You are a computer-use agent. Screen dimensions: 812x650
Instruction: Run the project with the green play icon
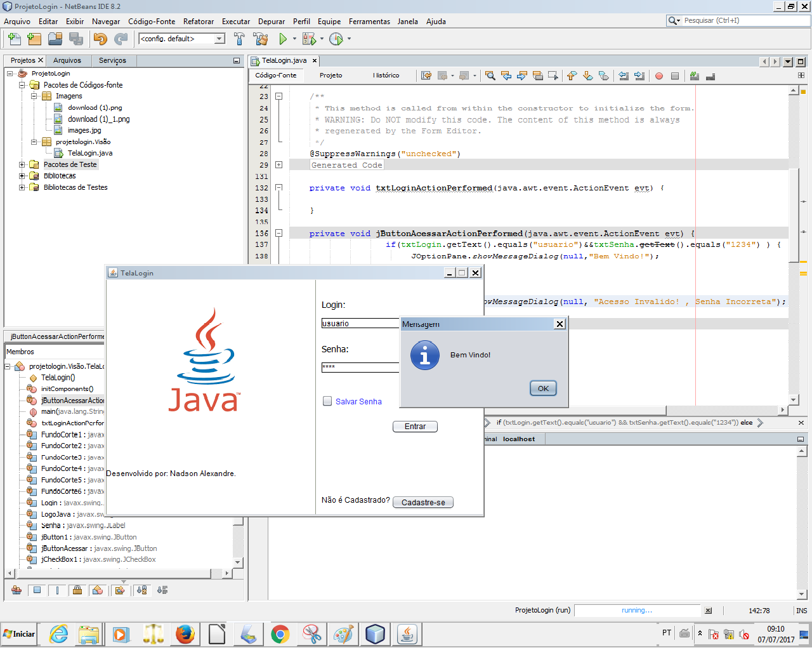coord(283,39)
